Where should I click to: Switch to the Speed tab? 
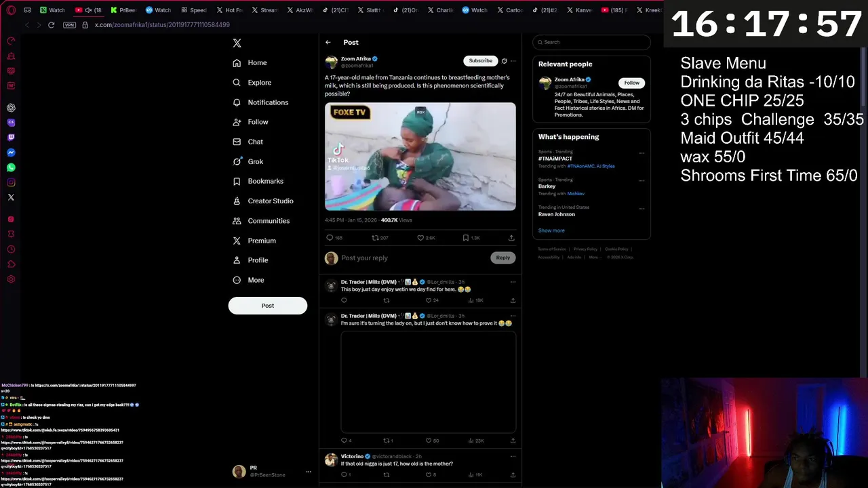pyautogui.click(x=193, y=10)
